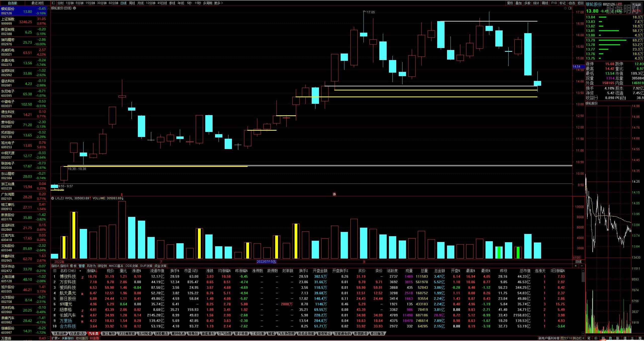Click the 势 tab at bottom right
The image size is (644, 341).
coord(611,338)
